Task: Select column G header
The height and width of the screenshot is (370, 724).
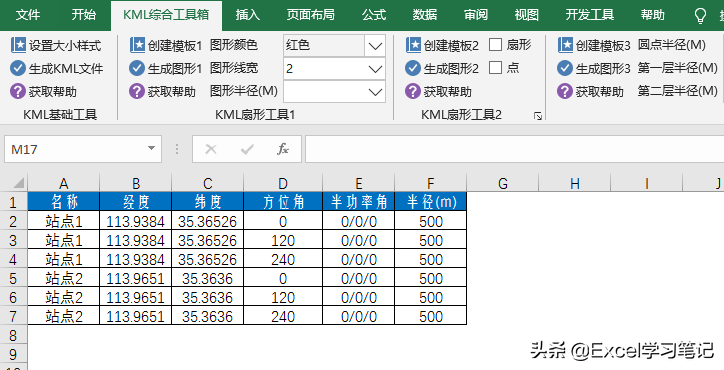Action: [x=503, y=183]
